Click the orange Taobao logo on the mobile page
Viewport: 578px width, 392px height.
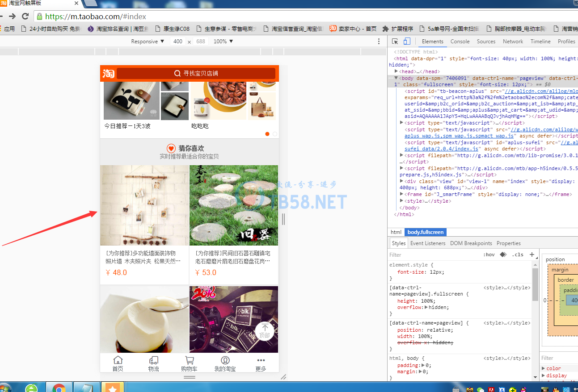point(108,74)
